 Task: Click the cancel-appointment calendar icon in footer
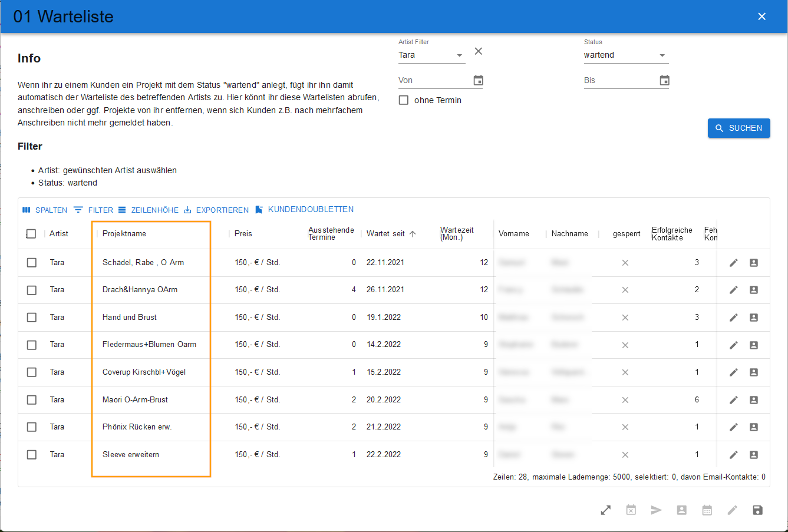(631, 510)
